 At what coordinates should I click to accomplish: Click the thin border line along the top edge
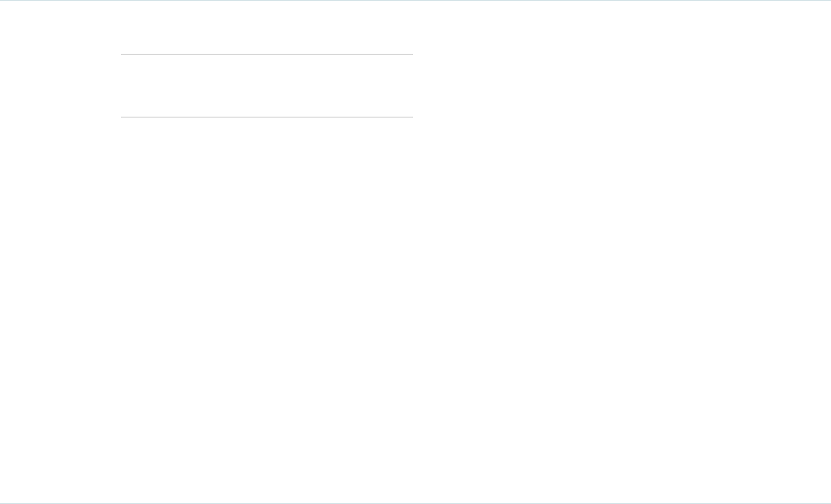415,1
